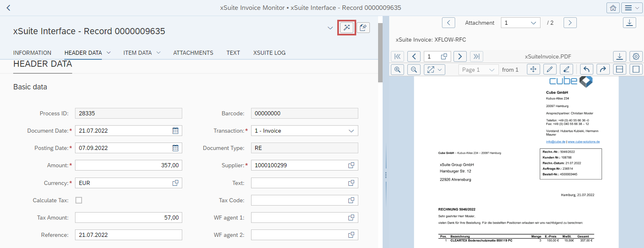
Task: Click the highlighted magic wand icon
Action: coord(346,28)
